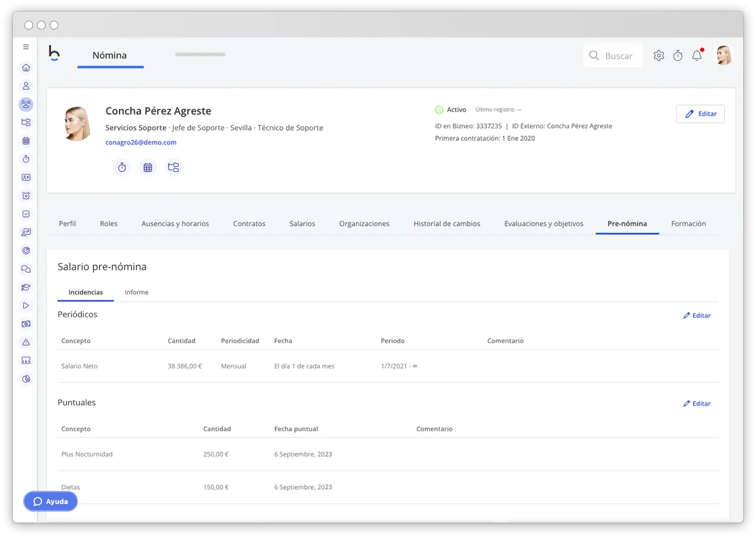756x537 pixels.
Task: Click the stopwatch icon under employee email
Action: click(x=122, y=168)
